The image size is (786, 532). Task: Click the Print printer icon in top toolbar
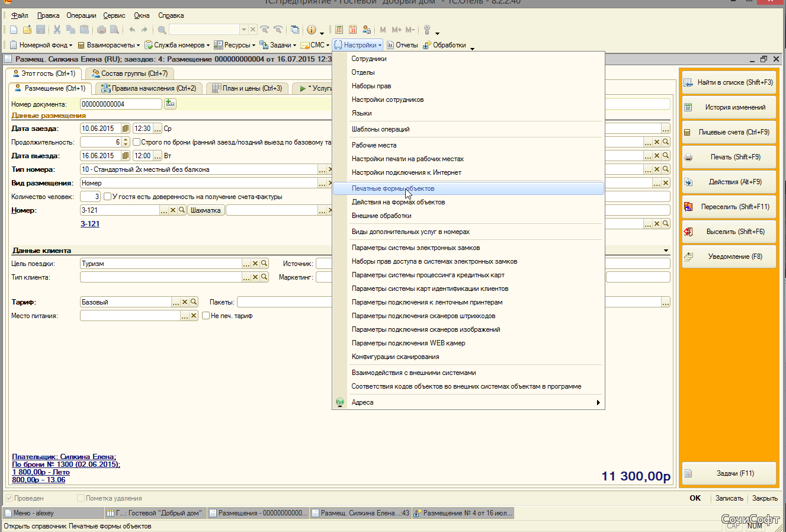click(101, 30)
